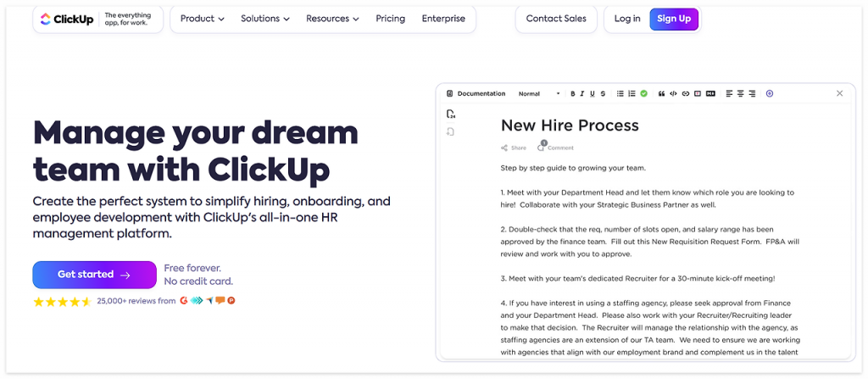The width and height of the screenshot is (868, 379).
Task: Click the Product Hunt review logo
Action: click(231, 301)
